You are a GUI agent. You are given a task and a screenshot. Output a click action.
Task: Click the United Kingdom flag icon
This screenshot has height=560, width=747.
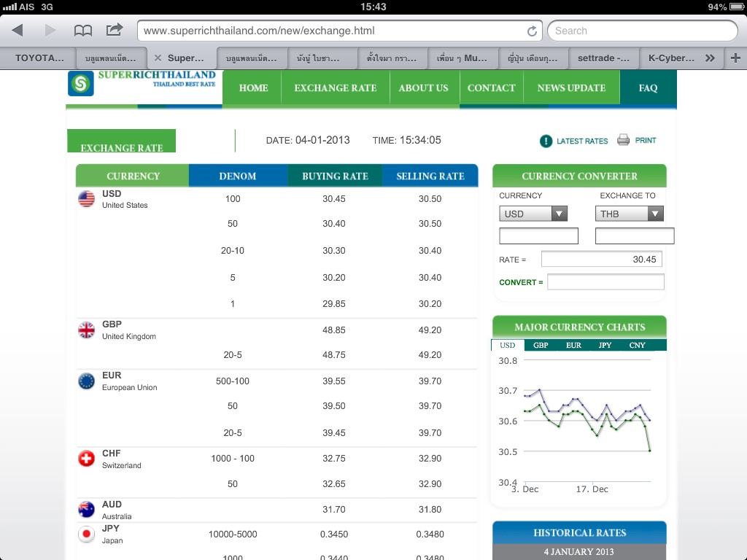pyautogui.click(x=86, y=330)
